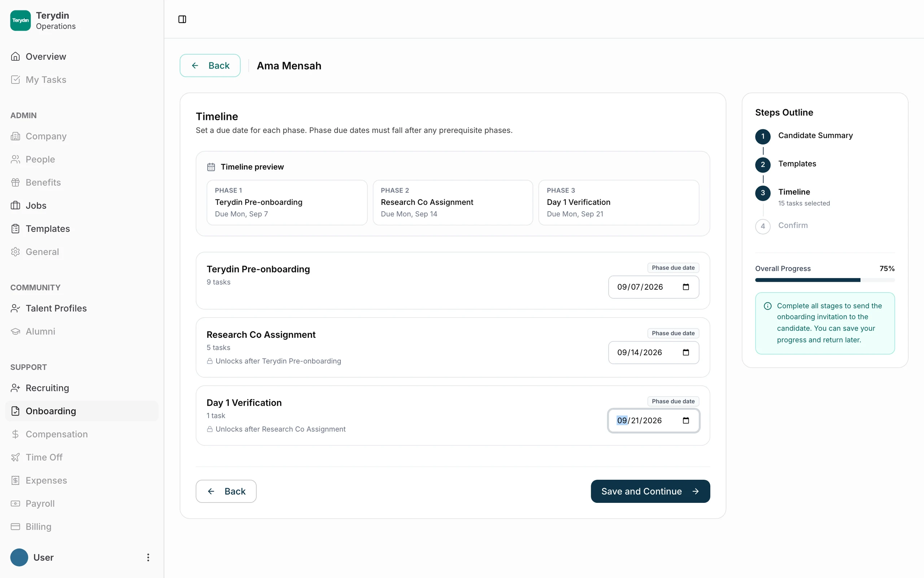
Task: Open calendar picker for Terydin Pre-onboarding date
Action: pyautogui.click(x=686, y=287)
